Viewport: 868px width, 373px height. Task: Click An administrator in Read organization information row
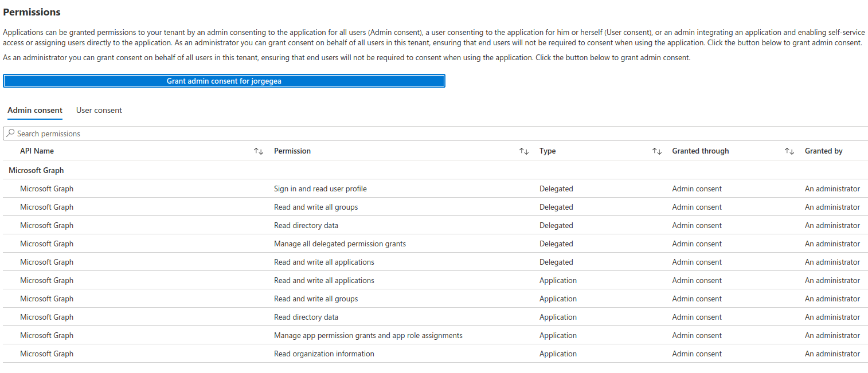(x=832, y=354)
